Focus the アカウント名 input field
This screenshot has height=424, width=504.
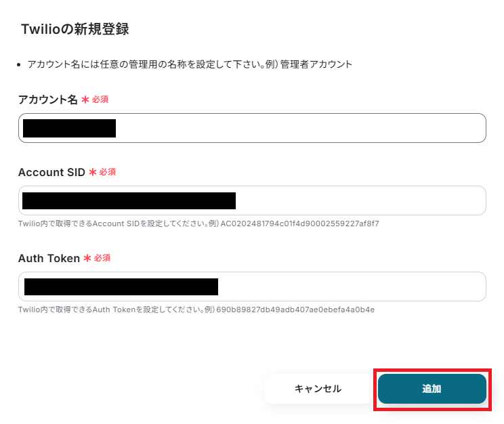pyautogui.click(x=252, y=128)
